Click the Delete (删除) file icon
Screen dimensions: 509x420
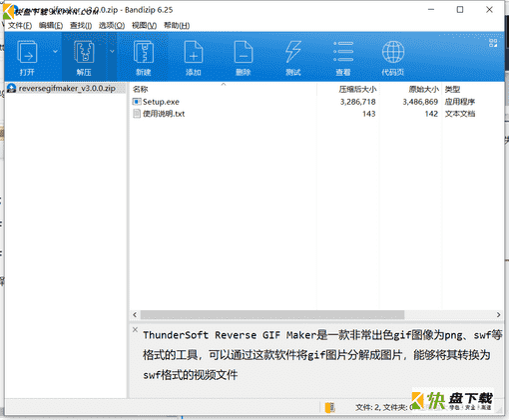[244, 52]
